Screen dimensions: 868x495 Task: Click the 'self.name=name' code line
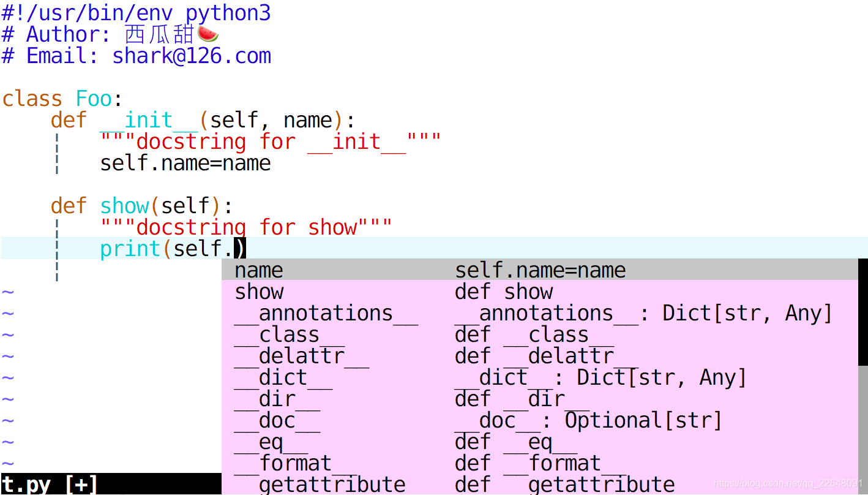(185, 162)
